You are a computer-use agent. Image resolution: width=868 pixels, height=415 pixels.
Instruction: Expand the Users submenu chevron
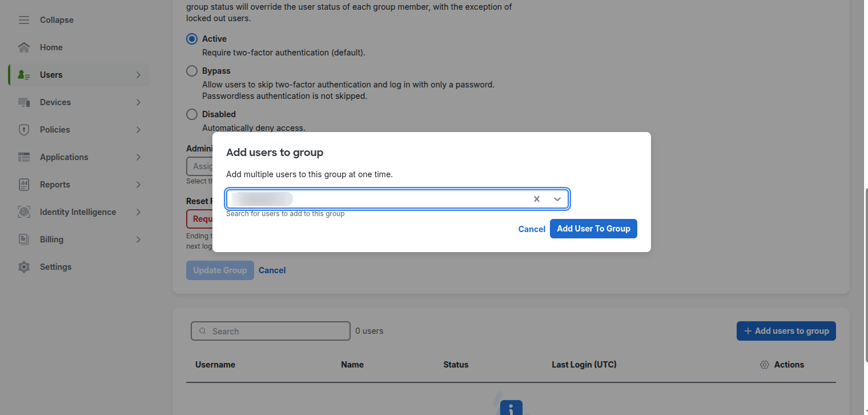pyautogui.click(x=138, y=75)
